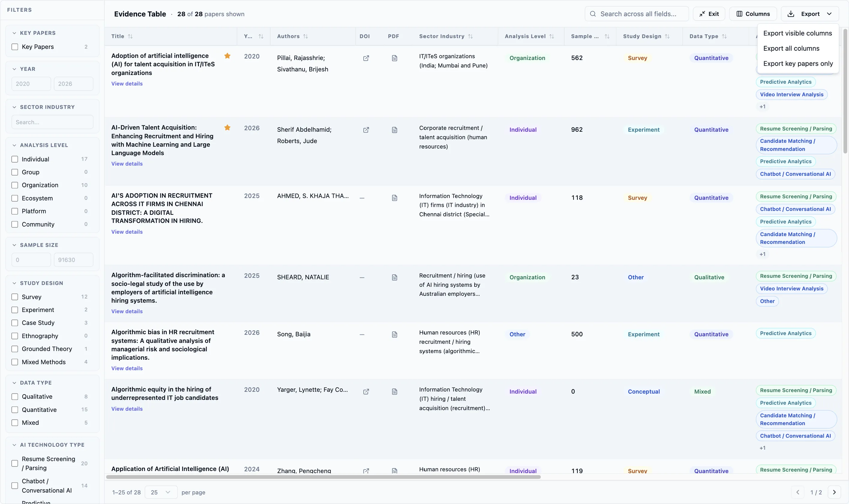View details of Algorithmic equity paper

tap(127, 409)
